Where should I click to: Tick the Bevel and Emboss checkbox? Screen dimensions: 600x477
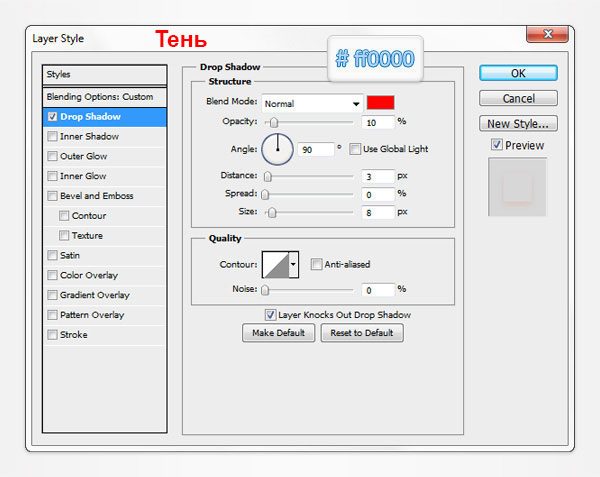tap(52, 196)
